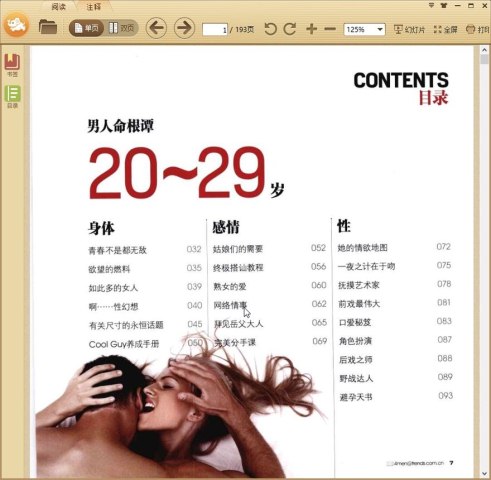Switch to the 注释 tab

[93, 6]
